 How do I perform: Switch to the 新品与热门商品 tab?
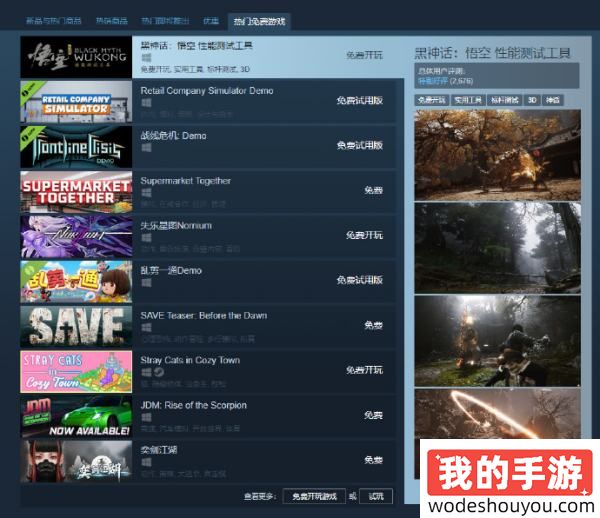pyautogui.click(x=54, y=21)
